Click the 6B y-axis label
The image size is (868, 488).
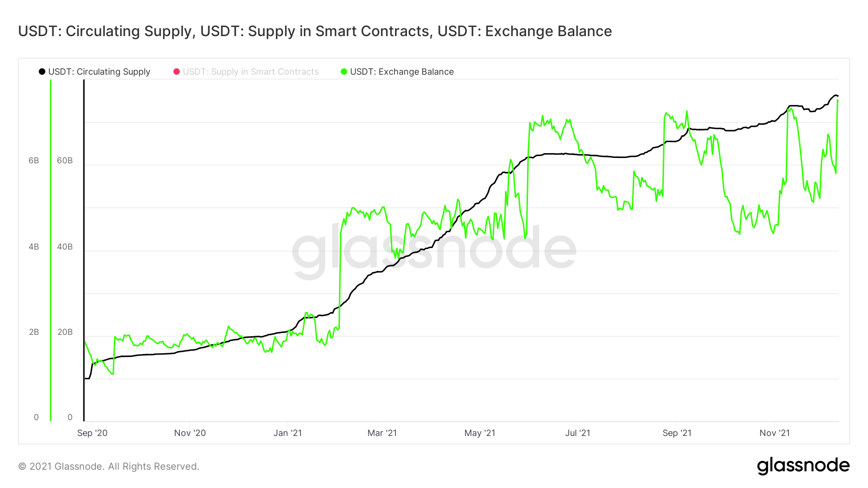pyautogui.click(x=34, y=160)
